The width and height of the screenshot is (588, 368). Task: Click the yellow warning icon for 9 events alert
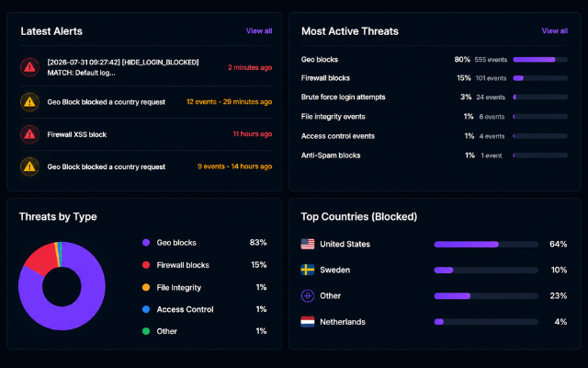tap(29, 167)
